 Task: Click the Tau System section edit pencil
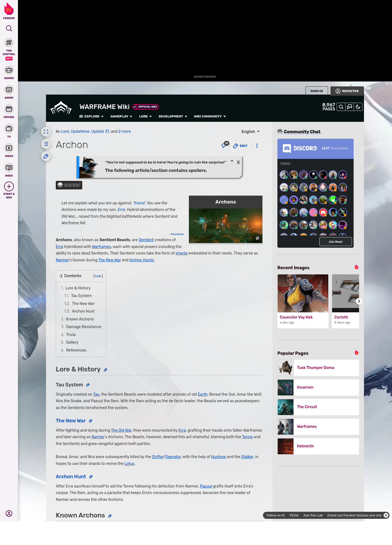click(x=88, y=385)
